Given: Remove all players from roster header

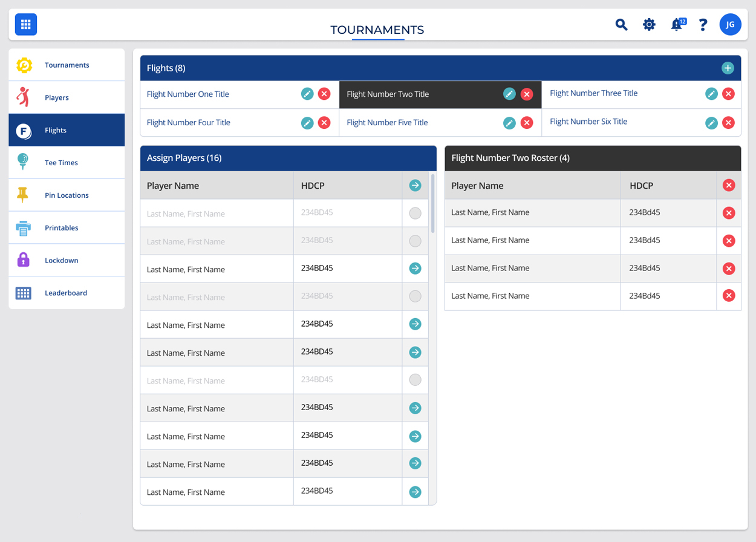Looking at the screenshot, I should (x=729, y=186).
